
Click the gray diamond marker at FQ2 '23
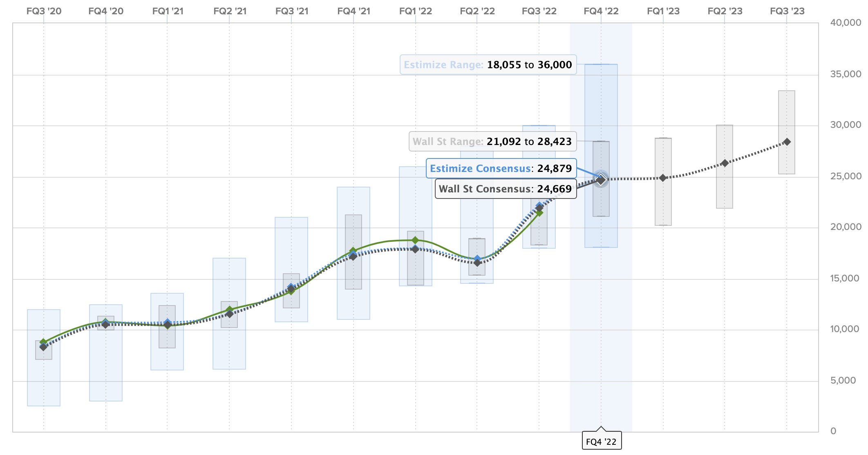click(x=724, y=163)
